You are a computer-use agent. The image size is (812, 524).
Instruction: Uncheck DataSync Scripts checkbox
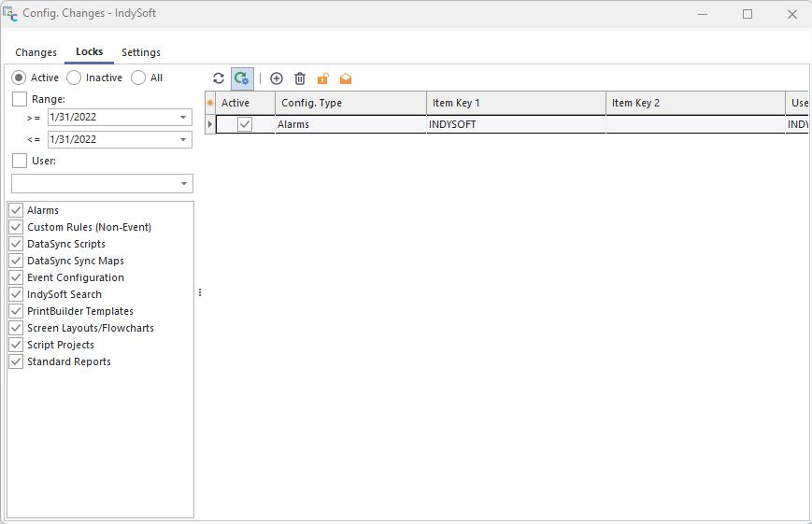pos(16,244)
